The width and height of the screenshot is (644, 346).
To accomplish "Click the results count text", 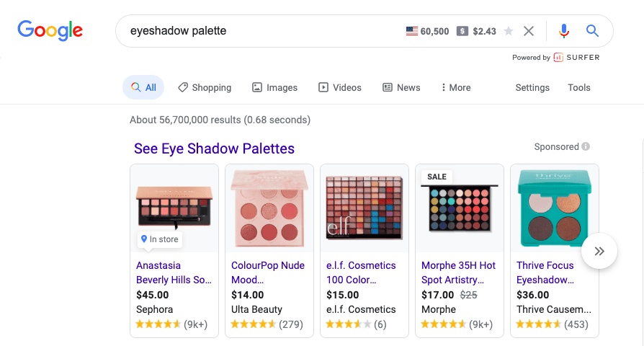I will click(220, 120).
